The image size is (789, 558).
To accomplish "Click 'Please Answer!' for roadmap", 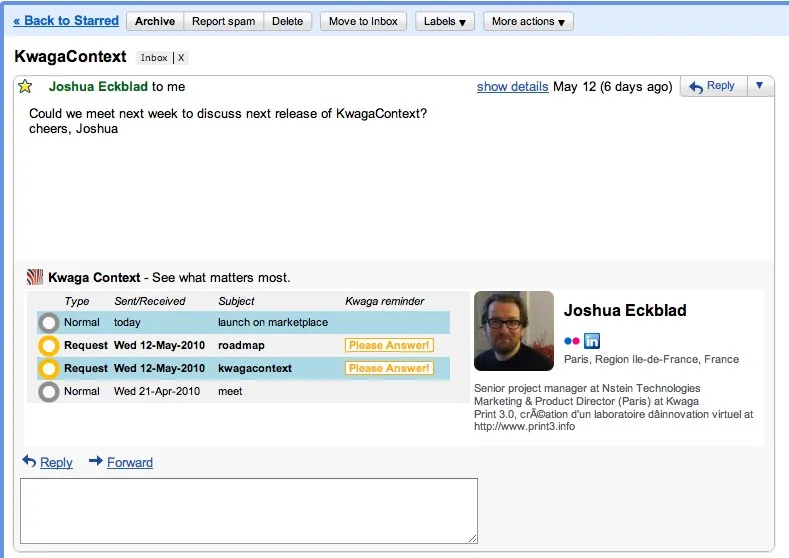I will pos(389,346).
